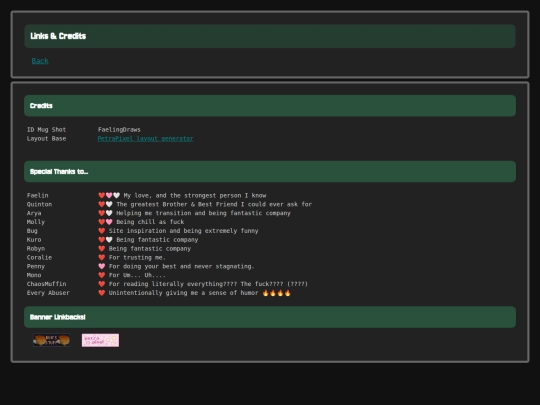The image size is (540, 405).
Task: Click the name Molly
Action: tap(36, 222)
